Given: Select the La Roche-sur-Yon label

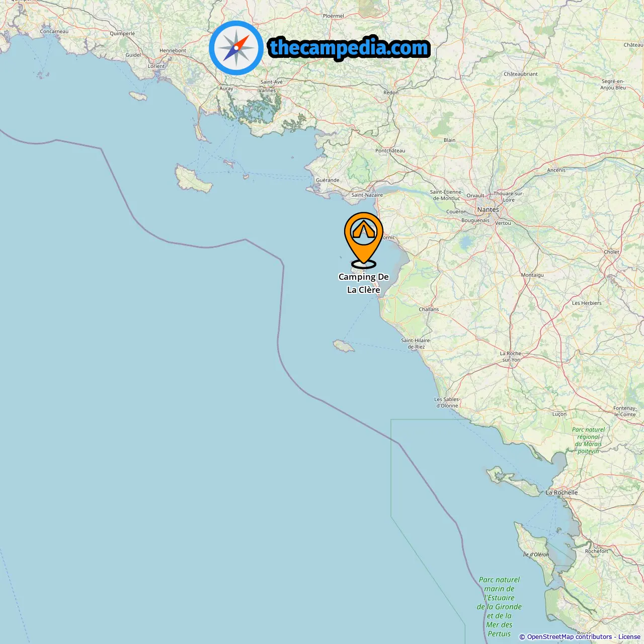Looking at the screenshot, I should (511, 357).
